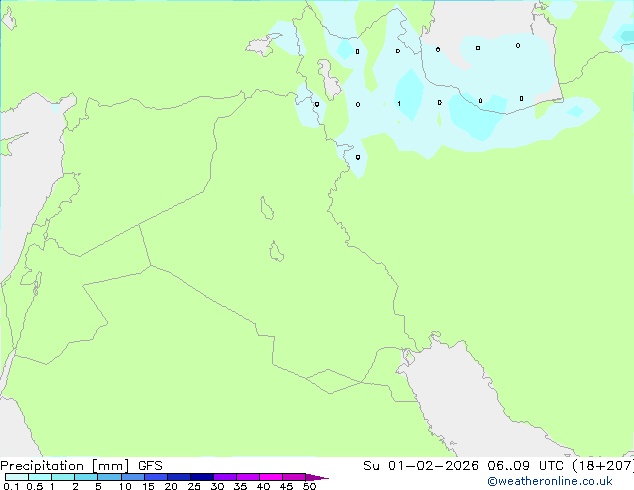634x490 pixels.
Task: Pick the palest 0.1–0.5 mm legend swatch
Action: click(x=17, y=477)
